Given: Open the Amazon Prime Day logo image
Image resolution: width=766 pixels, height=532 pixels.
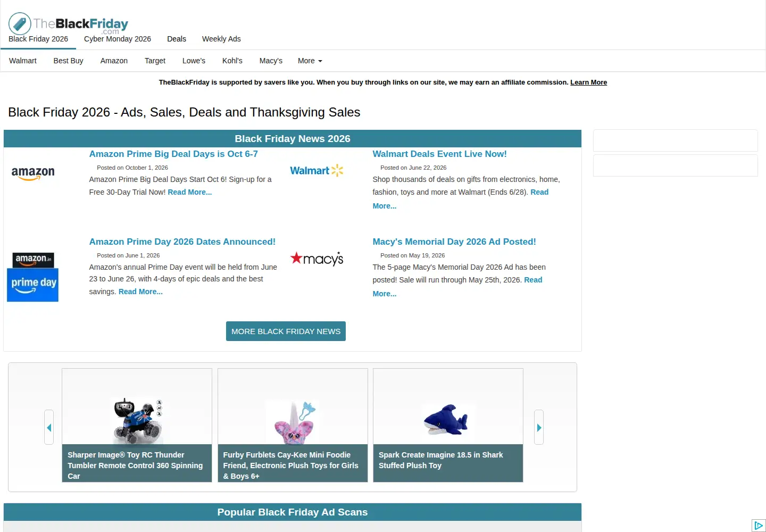Looking at the screenshot, I should (32, 277).
